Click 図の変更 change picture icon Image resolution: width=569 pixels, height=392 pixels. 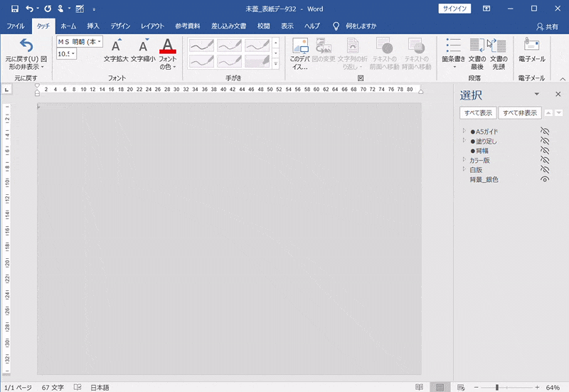[x=324, y=46]
